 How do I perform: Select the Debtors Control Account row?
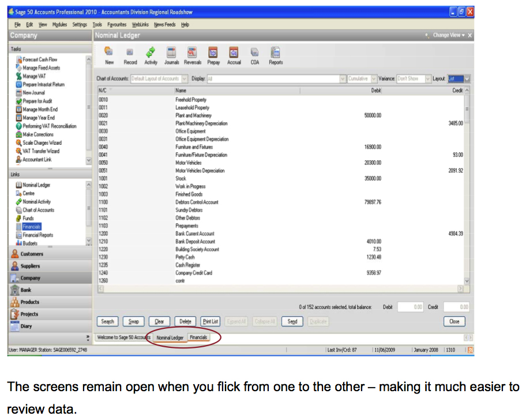click(197, 202)
